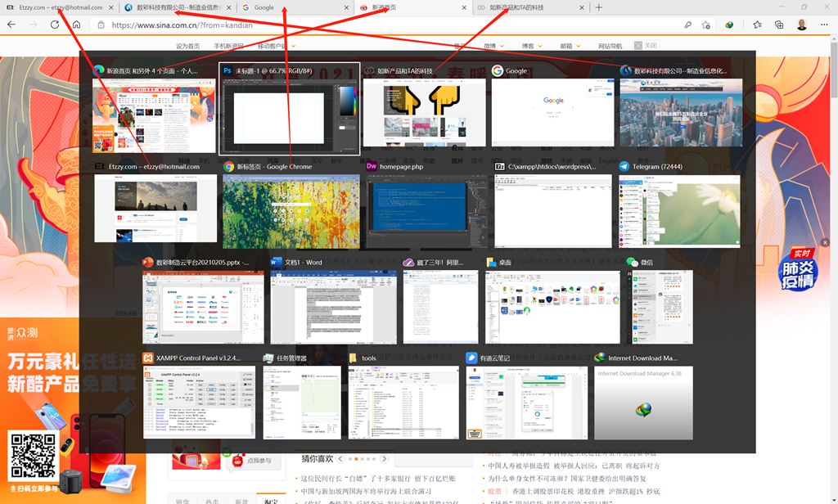Open the browser's three-dot settings menu
The width and height of the screenshot is (838, 504).
pyautogui.click(x=823, y=25)
